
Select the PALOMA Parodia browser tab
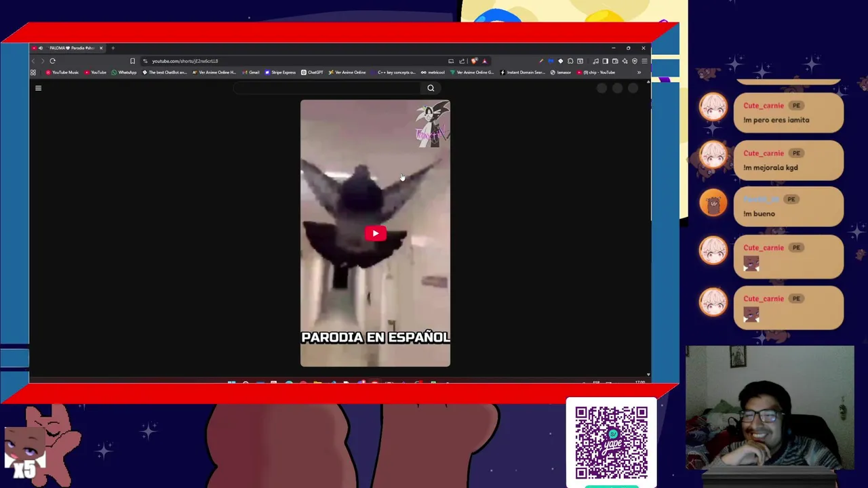pyautogui.click(x=68, y=48)
